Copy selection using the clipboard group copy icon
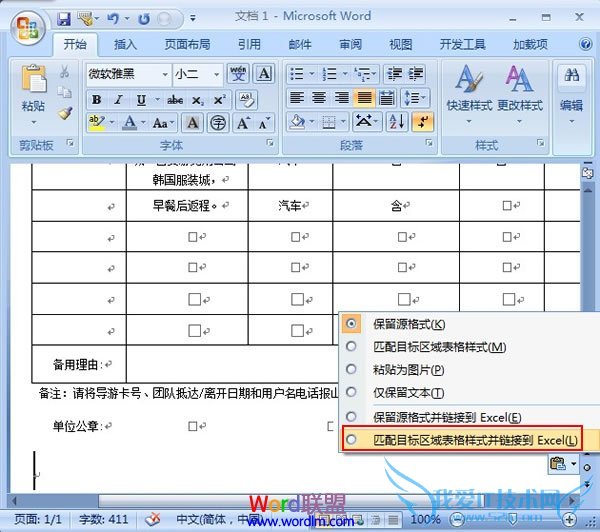The height and width of the screenshot is (532, 600). pyautogui.click(x=64, y=92)
